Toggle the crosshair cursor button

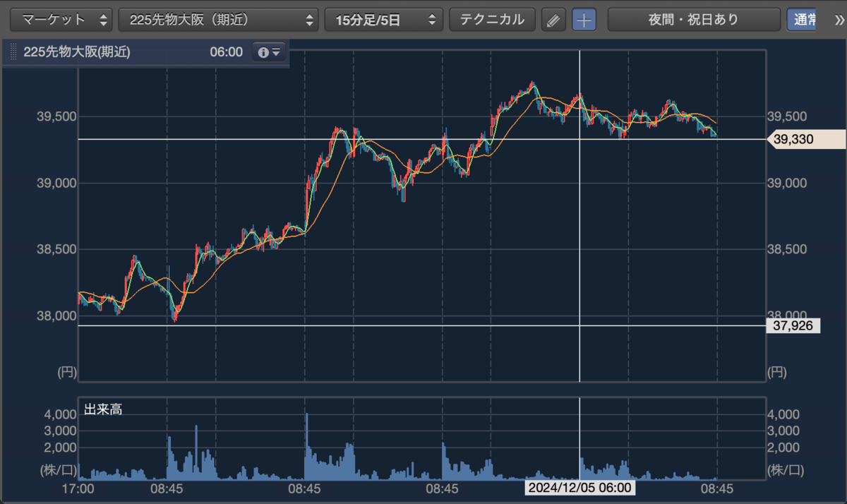pos(584,20)
